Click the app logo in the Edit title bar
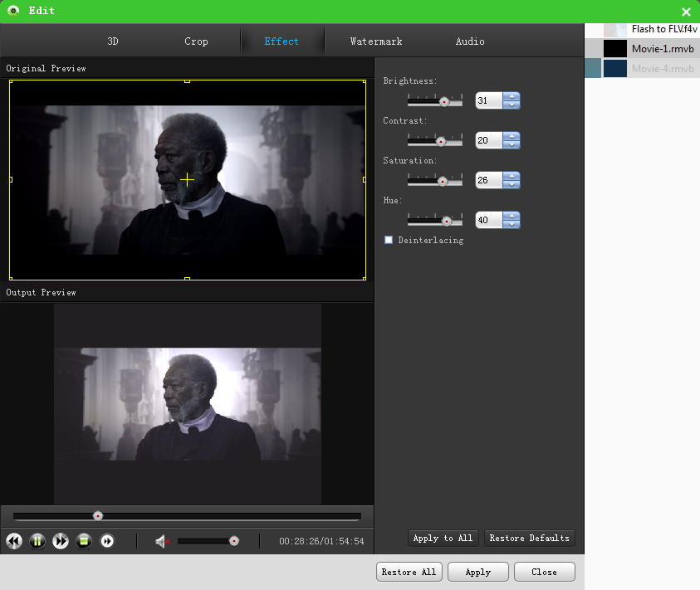The height and width of the screenshot is (590, 700). (13, 10)
